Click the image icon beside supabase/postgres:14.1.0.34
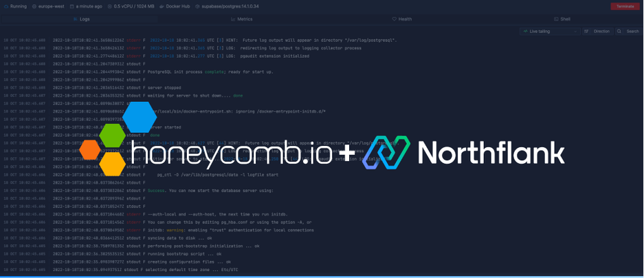 click(197, 7)
